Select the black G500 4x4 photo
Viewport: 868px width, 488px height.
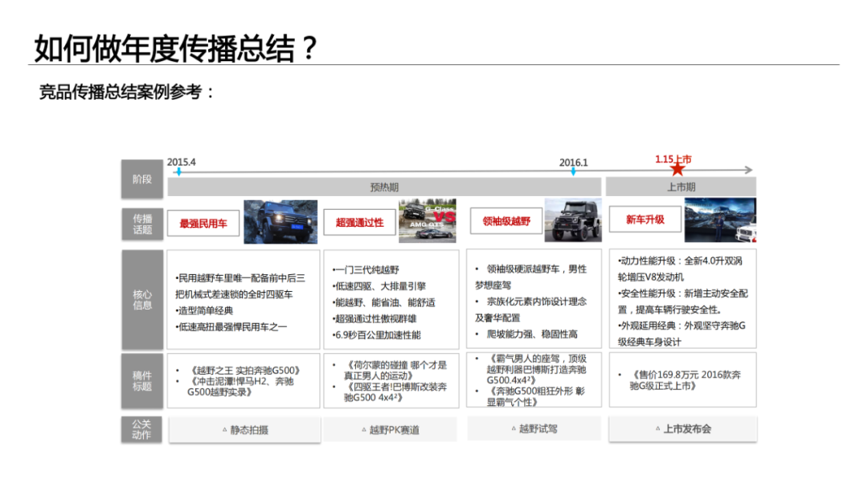(x=573, y=220)
